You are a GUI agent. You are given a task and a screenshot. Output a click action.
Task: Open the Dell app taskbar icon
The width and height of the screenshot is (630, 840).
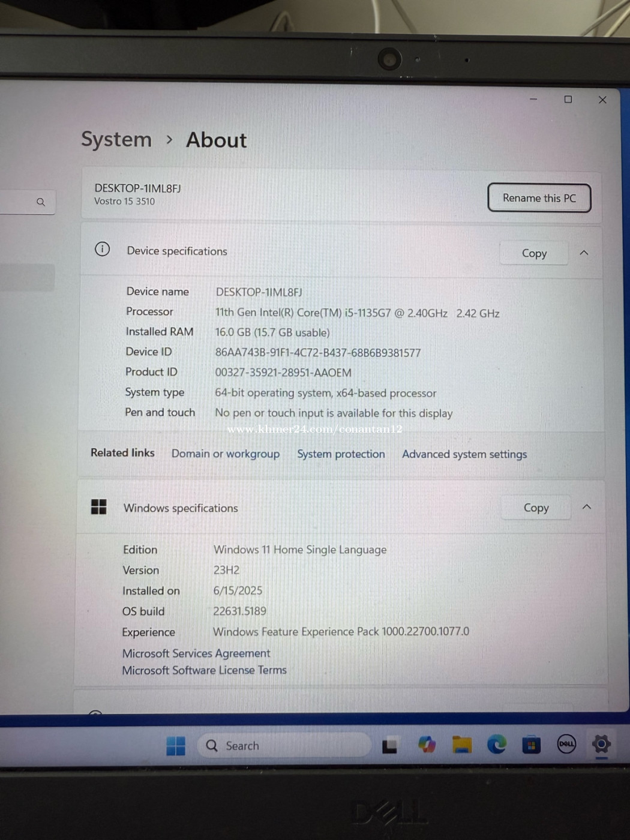point(566,744)
